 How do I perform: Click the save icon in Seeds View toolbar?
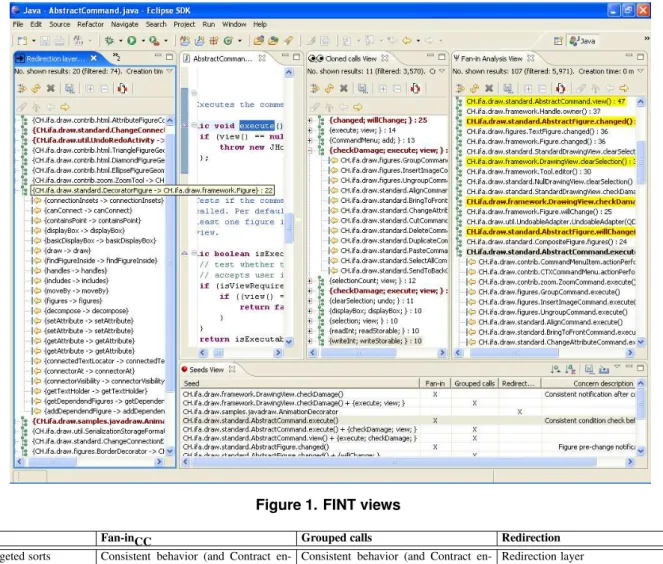[589, 369]
